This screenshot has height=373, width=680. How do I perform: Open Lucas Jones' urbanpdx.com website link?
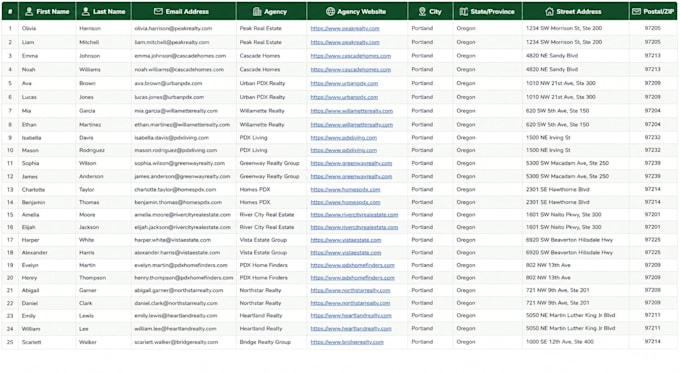pyautogui.click(x=344, y=97)
